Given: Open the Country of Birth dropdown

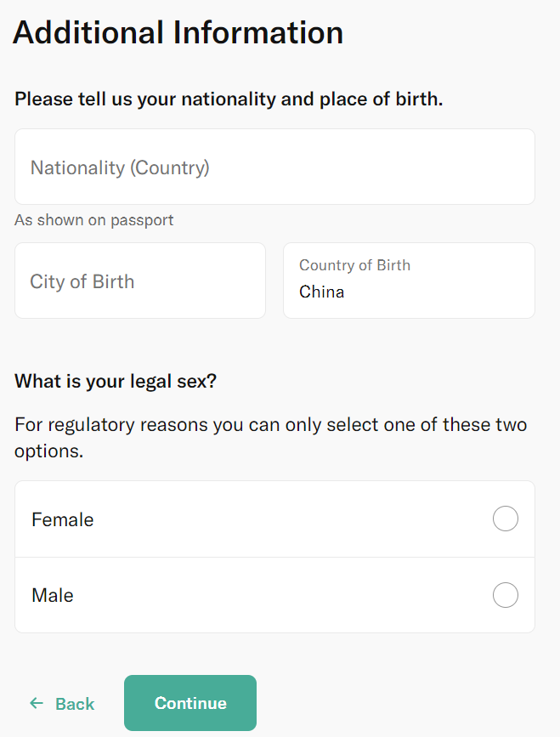Looking at the screenshot, I should pyautogui.click(x=410, y=281).
